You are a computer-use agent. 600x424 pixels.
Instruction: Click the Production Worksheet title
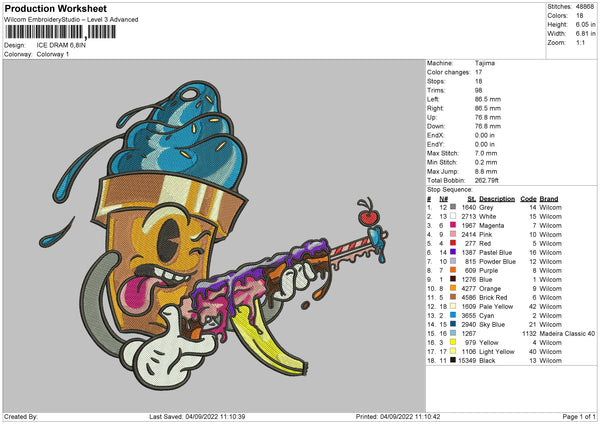click(x=55, y=9)
